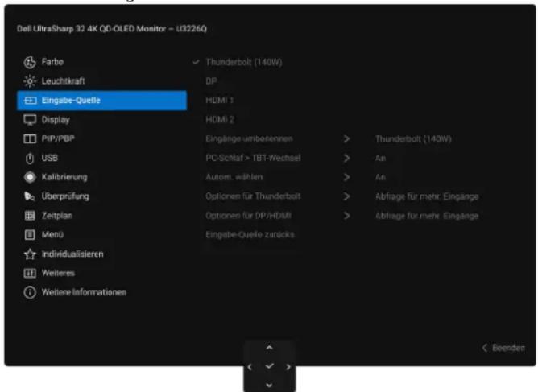
Task: Expand Eingänge umbenennen chevron
Action: tap(346, 139)
